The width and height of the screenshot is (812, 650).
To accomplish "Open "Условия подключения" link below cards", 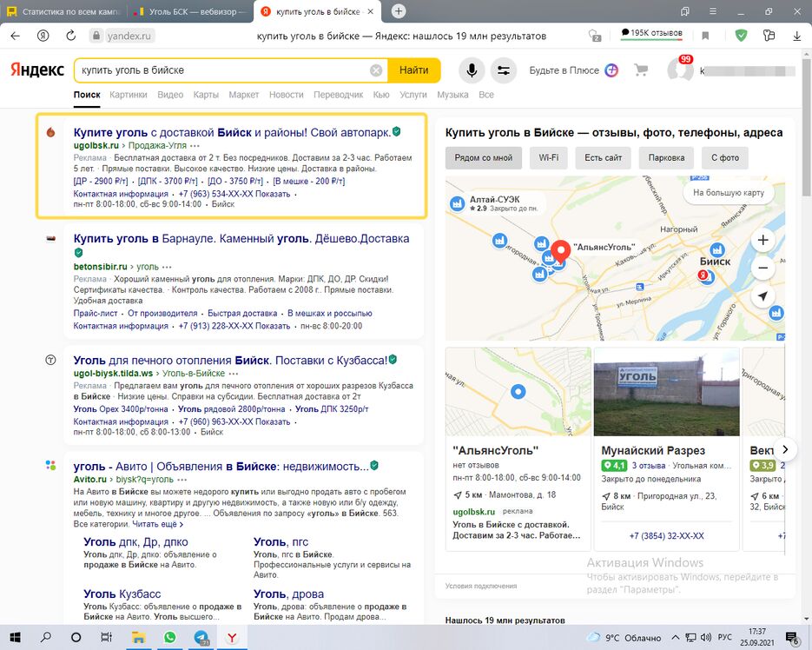I will click(x=481, y=586).
